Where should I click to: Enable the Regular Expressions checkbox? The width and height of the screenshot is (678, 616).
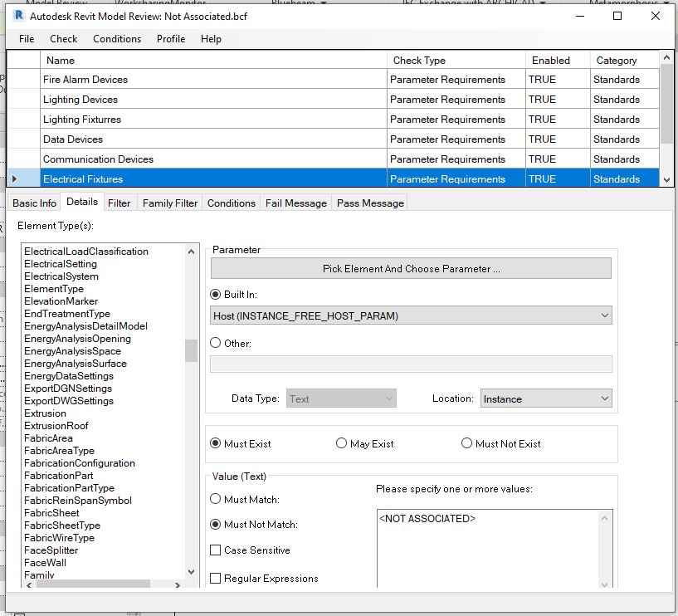tap(215, 579)
